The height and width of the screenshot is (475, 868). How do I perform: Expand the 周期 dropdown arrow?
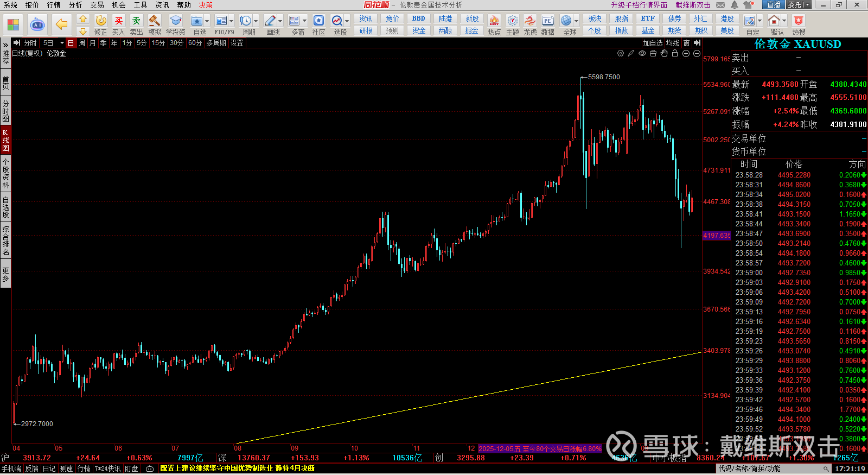click(x=256, y=21)
